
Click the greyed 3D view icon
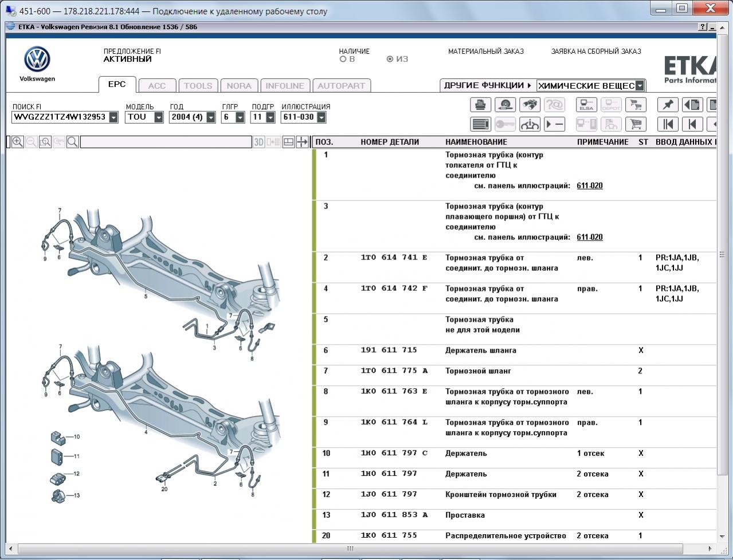259,142
